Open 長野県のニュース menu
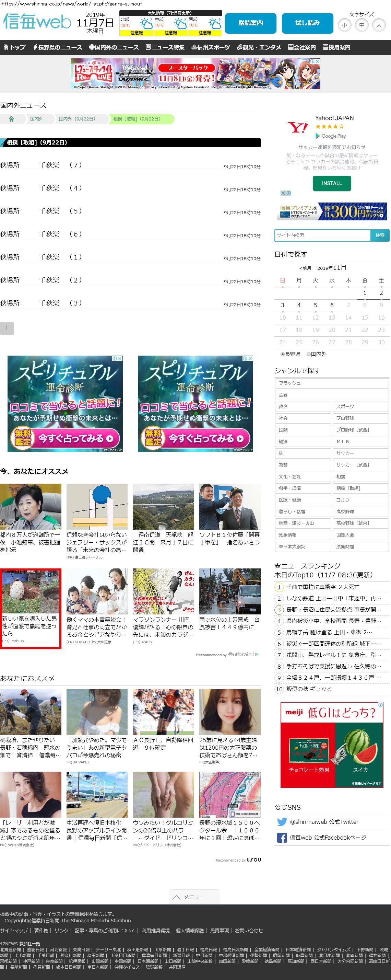Screen dimensions: 391x980 click(57, 48)
